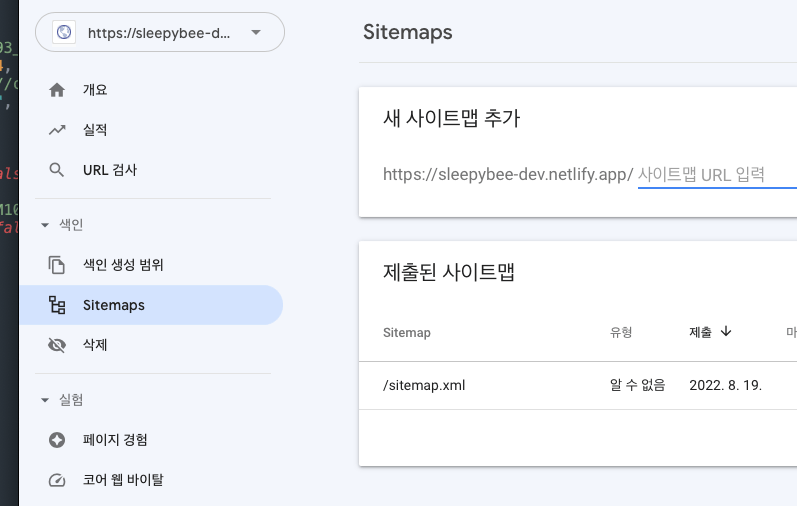The height and width of the screenshot is (506, 797).
Task: Click the Sitemaps tree icon in sidebar
Action: point(57,305)
